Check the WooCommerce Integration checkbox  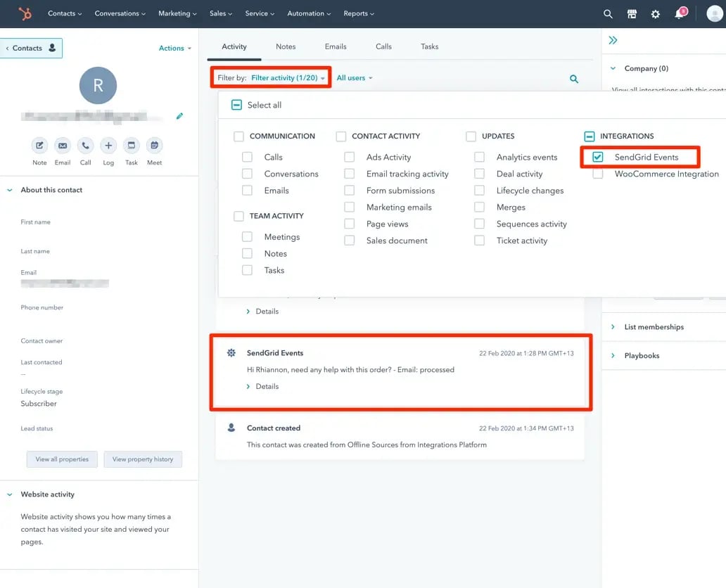pyautogui.click(x=598, y=174)
